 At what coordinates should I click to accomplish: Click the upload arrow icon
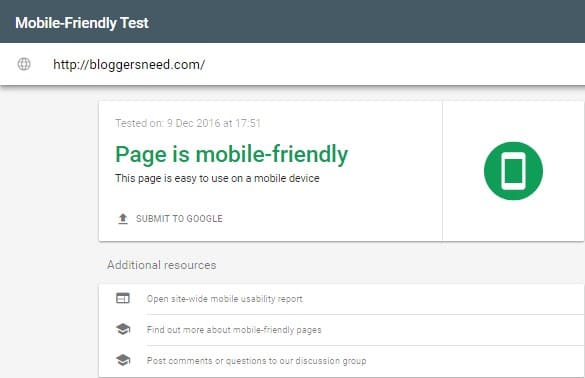tap(123, 219)
